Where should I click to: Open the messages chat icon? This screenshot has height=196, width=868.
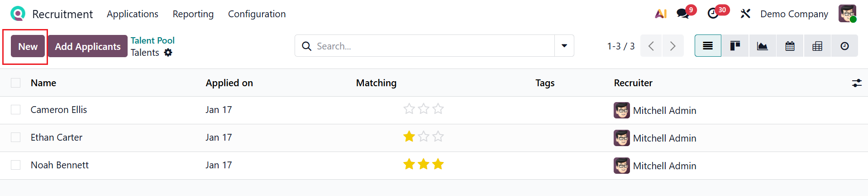point(683,14)
